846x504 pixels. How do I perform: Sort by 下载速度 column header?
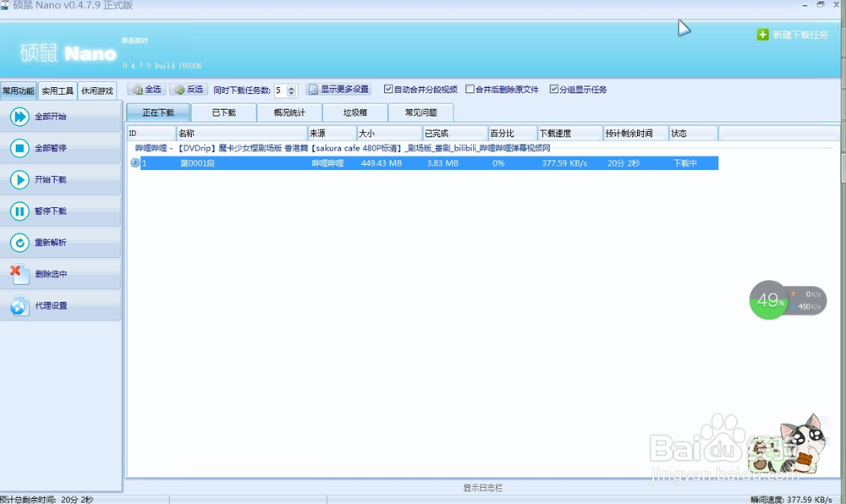[570, 133]
